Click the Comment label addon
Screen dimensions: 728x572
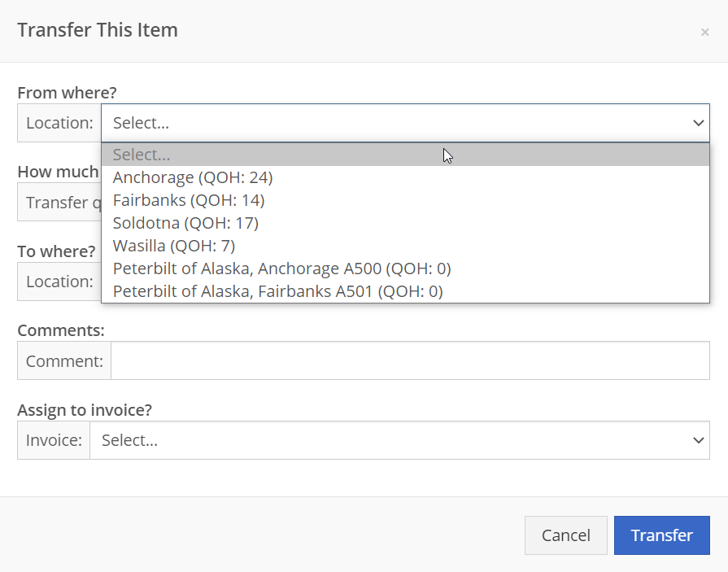click(64, 360)
